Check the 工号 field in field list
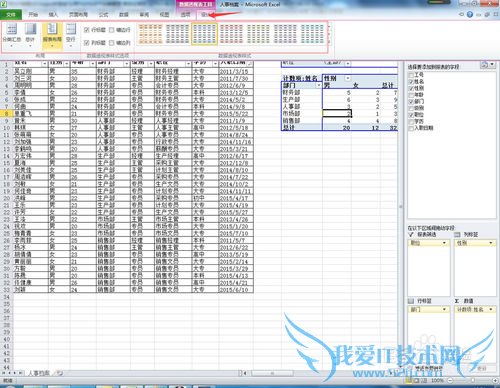This screenshot has width=500, height=388. coord(411,75)
